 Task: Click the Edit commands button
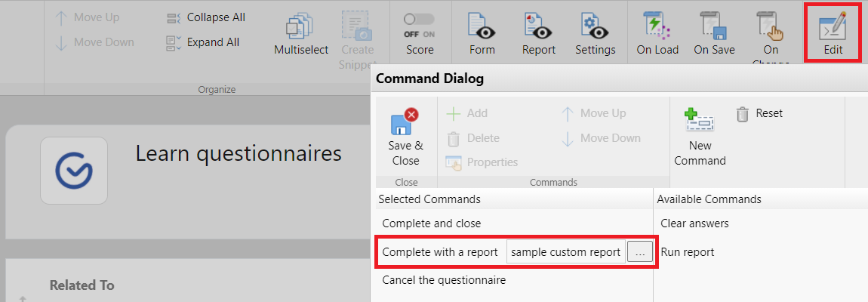[x=833, y=33]
